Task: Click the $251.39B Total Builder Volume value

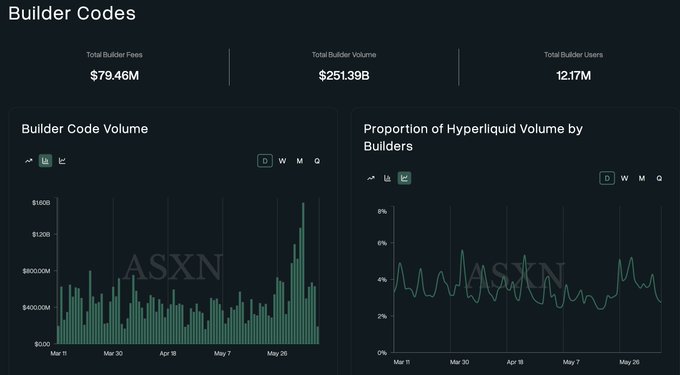Action: pyautogui.click(x=344, y=75)
